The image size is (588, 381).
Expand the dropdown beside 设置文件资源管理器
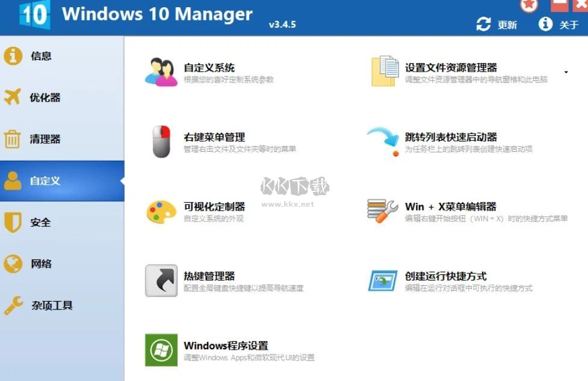coord(566,71)
